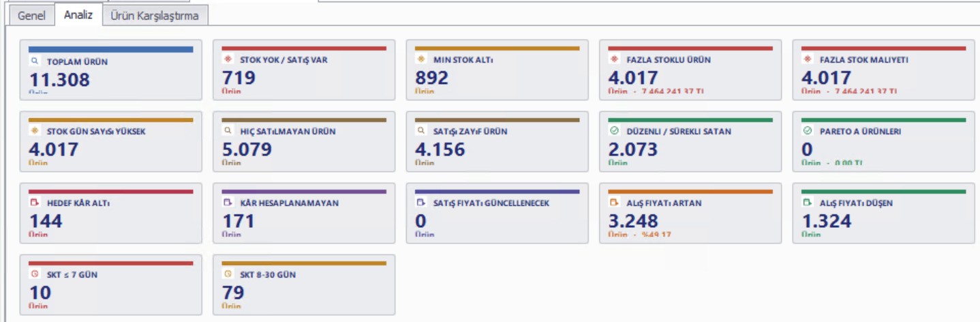Click the green check icon on DÜZENLI / SÜREKLI SATAN

coord(615,131)
